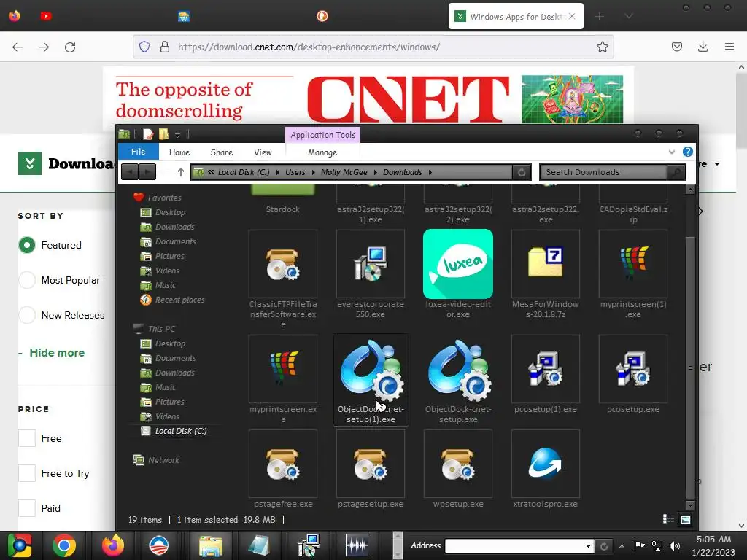Select xtratoolspro.exe icon
Image resolution: width=747 pixels, height=560 pixels.
pyautogui.click(x=546, y=464)
